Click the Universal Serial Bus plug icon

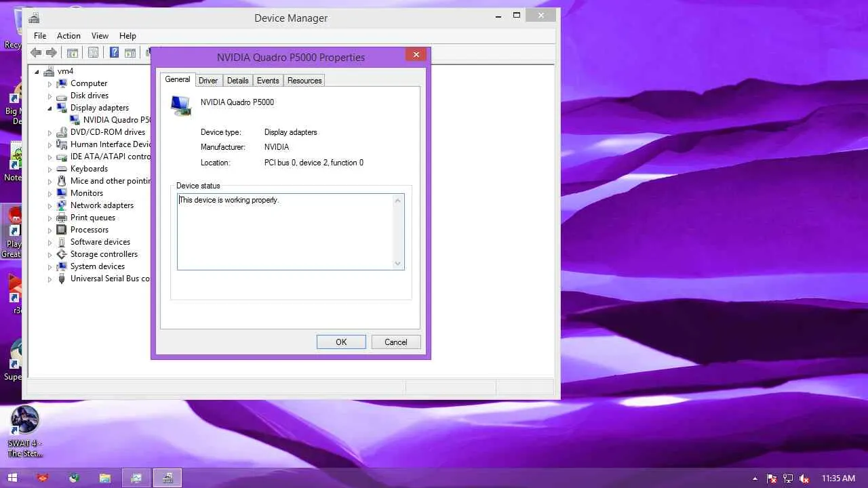(62, 279)
